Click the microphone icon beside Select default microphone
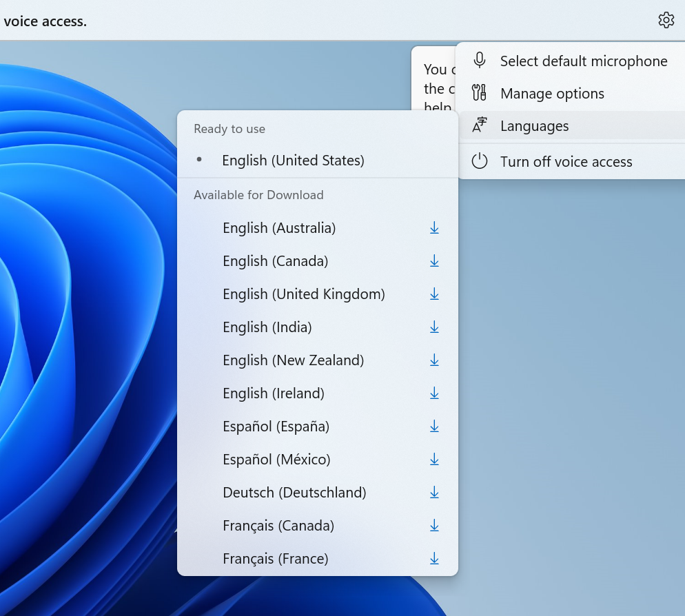685x616 pixels. (x=479, y=60)
